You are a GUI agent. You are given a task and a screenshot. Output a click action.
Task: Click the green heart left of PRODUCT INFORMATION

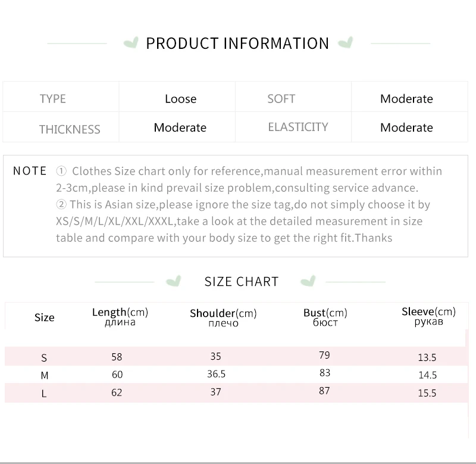(131, 43)
